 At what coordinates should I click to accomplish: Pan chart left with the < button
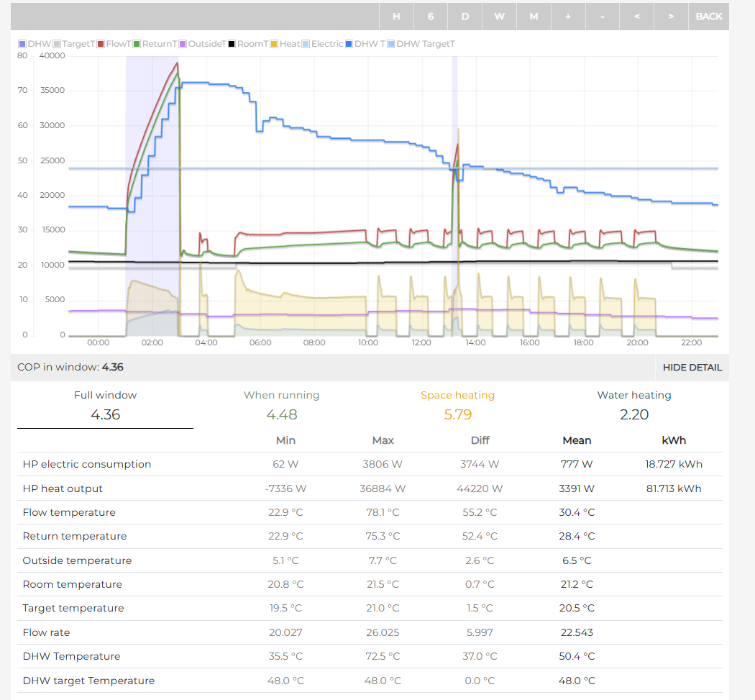637,17
